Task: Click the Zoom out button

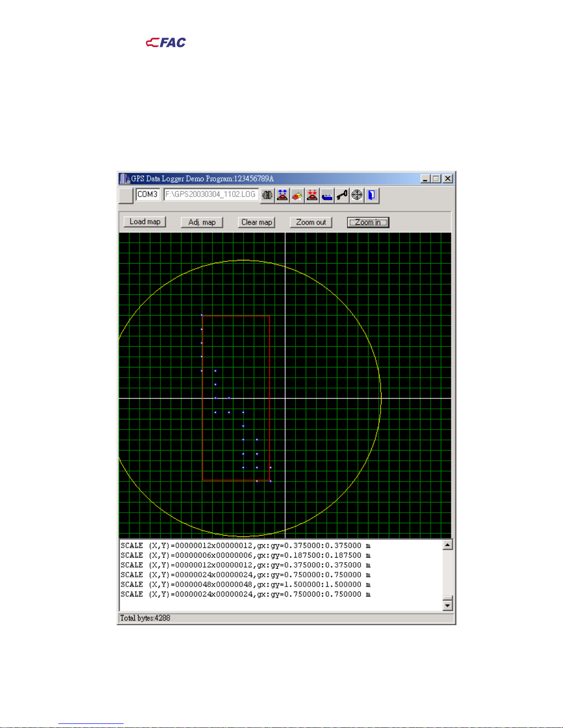Action: pyautogui.click(x=311, y=222)
